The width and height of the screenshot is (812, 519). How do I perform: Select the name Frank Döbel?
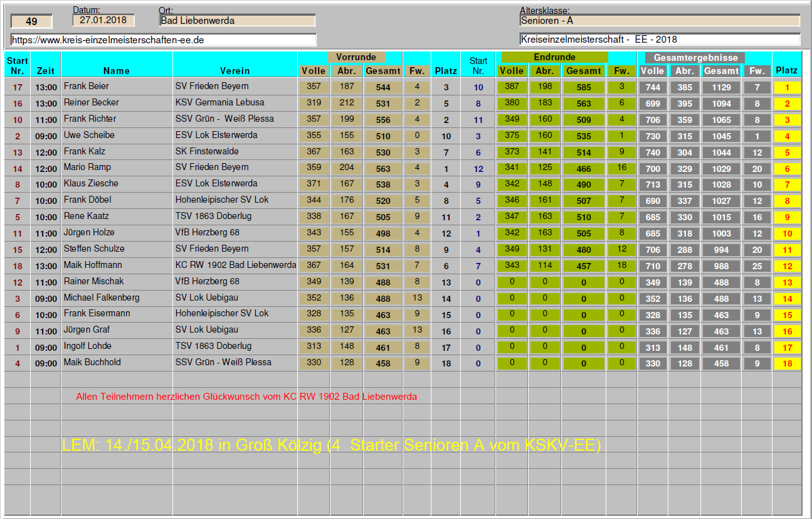[88, 200]
